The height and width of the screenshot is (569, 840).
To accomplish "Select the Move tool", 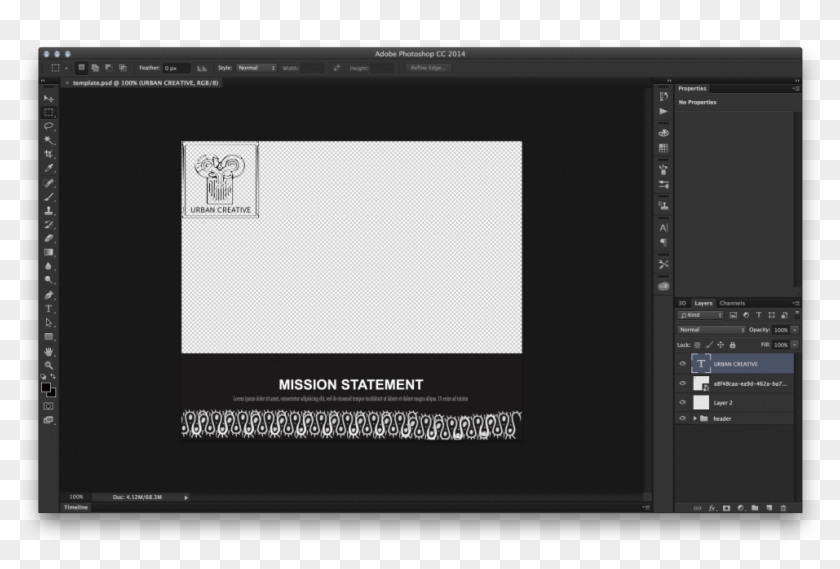I will 49,99.
